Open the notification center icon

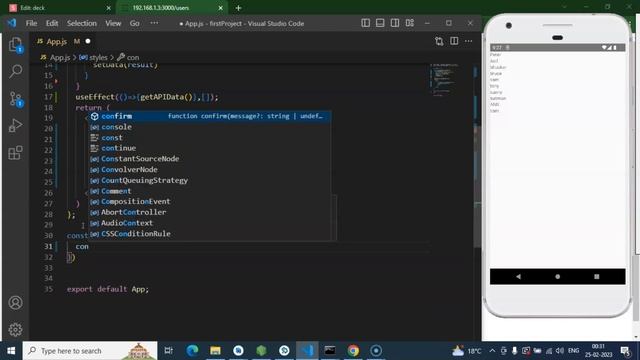[x=626, y=351]
